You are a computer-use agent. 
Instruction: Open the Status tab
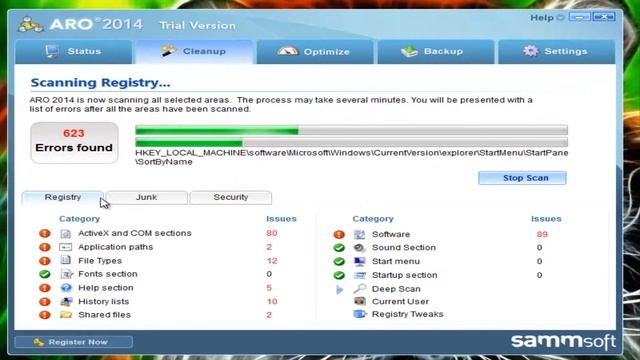click(x=73, y=51)
